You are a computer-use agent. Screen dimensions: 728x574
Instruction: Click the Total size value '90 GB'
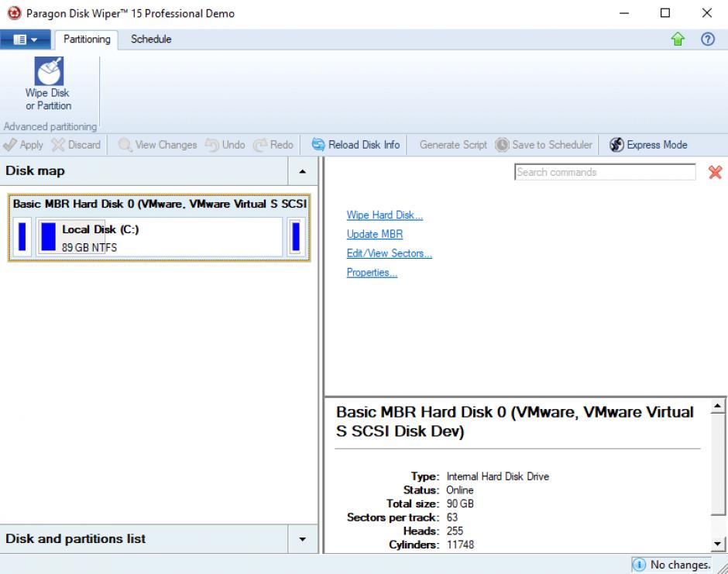(x=459, y=504)
